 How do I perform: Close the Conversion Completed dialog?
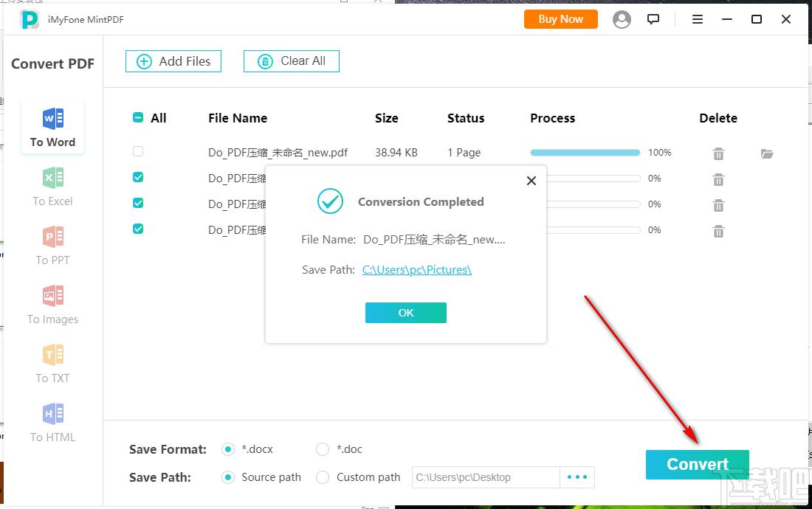(x=531, y=181)
